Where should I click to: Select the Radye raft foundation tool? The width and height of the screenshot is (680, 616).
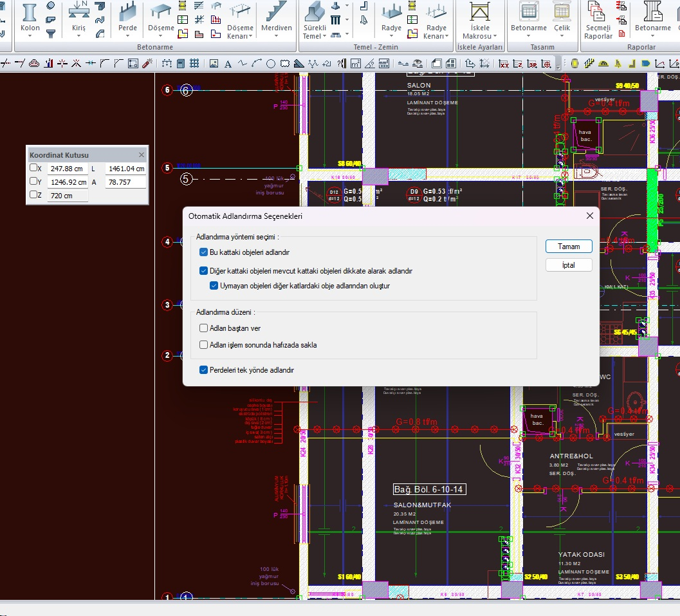(391, 17)
